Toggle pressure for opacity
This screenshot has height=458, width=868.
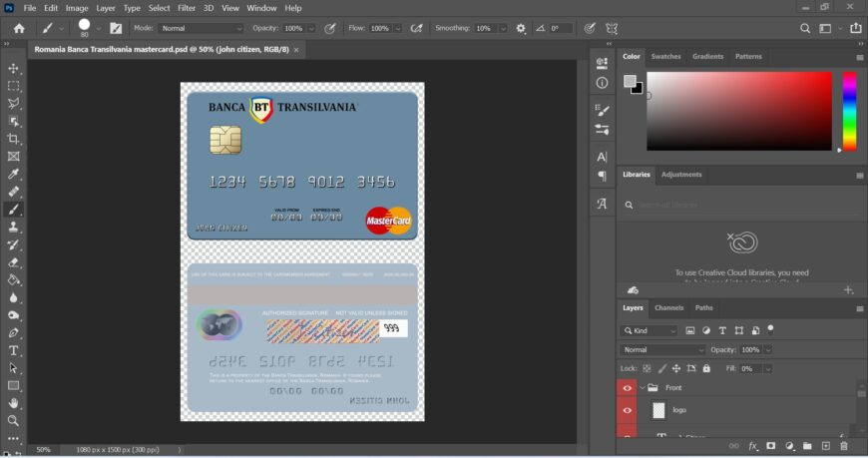[x=330, y=28]
